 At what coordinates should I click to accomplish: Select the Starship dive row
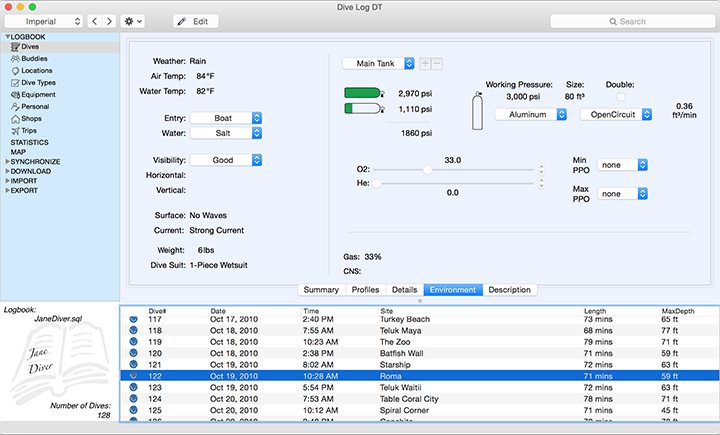[x=419, y=365]
